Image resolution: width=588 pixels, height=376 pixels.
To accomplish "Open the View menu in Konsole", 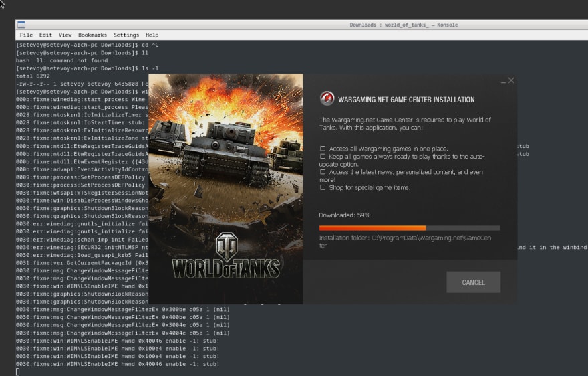I will [65, 35].
